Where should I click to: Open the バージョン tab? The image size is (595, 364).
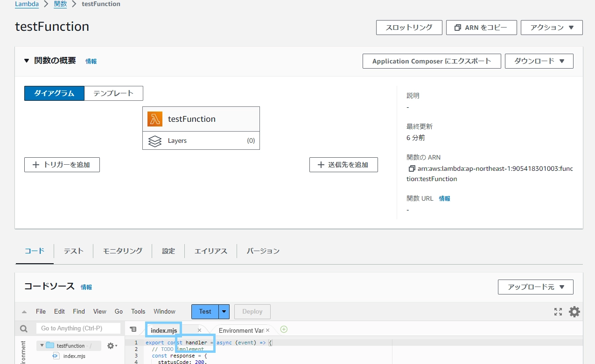tap(263, 251)
